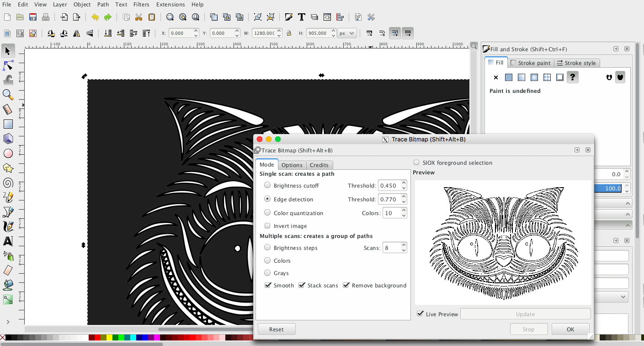The image size is (644, 346).
Task: Toggle the Stack scans checkbox
Action: pos(302,285)
